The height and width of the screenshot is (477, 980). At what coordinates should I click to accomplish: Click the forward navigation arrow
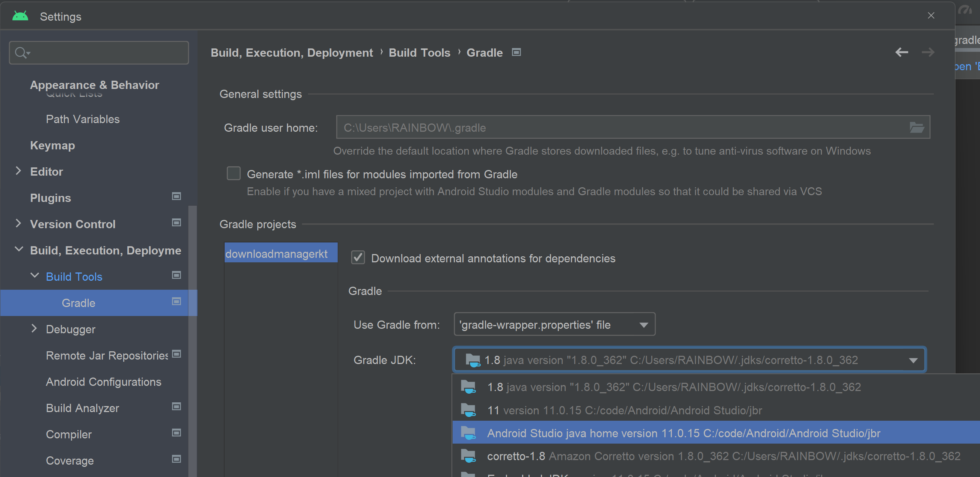point(928,52)
